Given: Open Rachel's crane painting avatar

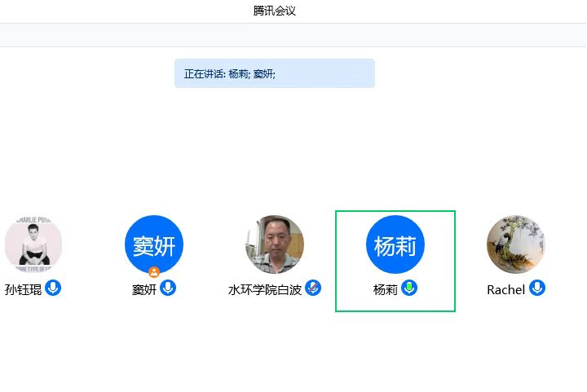Looking at the screenshot, I should [516, 244].
